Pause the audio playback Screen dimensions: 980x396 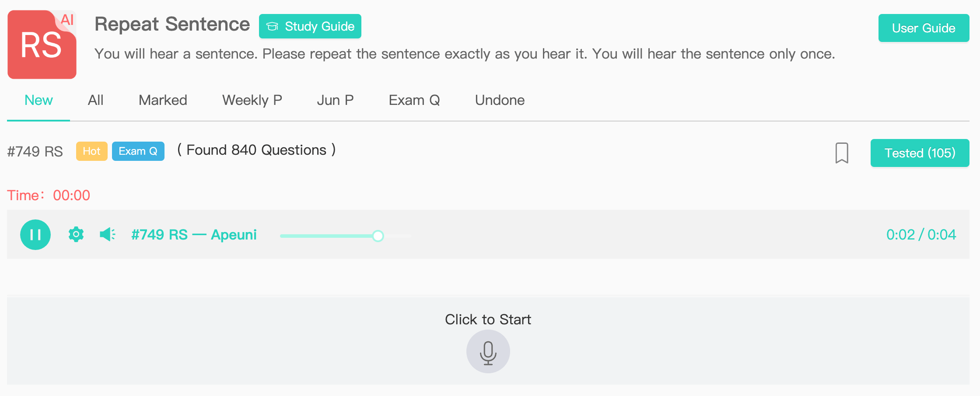(35, 235)
